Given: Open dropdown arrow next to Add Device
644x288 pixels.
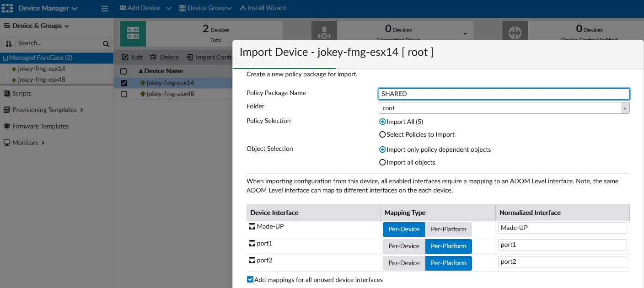Looking at the screenshot, I should 169,8.
